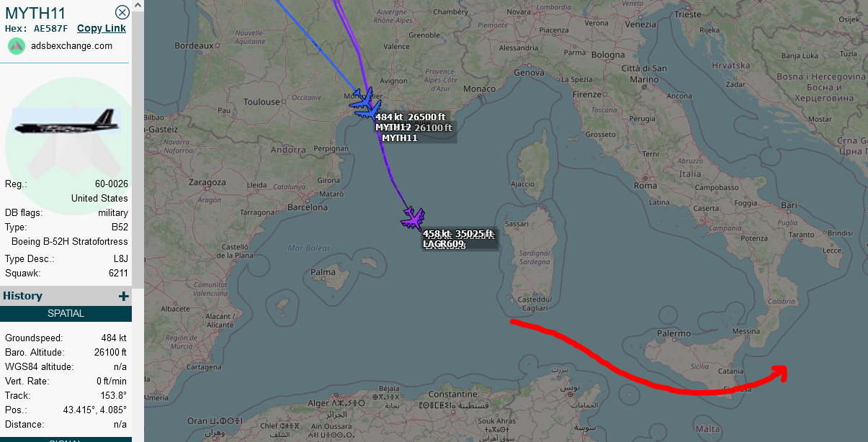The height and width of the screenshot is (442, 868).
Task: Click the red arrow head near Catania
Action: tap(779, 372)
